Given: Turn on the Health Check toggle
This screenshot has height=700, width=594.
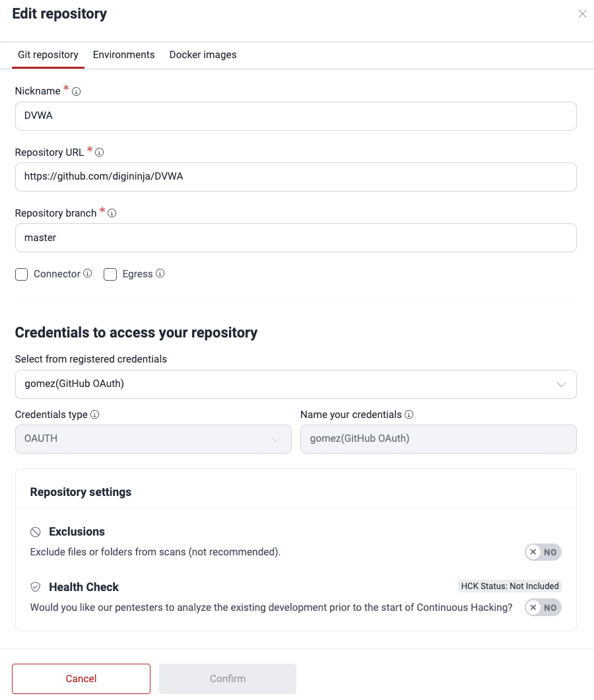Looking at the screenshot, I should click(543, 608).
